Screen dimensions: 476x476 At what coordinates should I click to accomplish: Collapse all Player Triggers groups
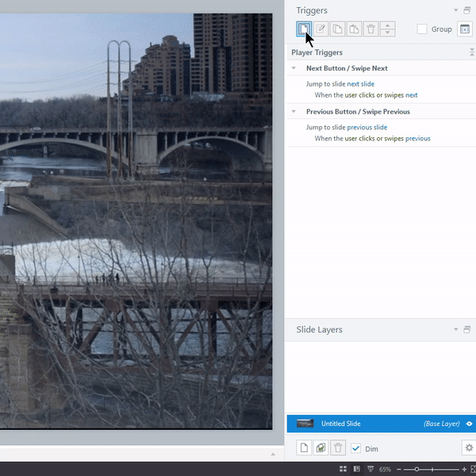[472, 52]
